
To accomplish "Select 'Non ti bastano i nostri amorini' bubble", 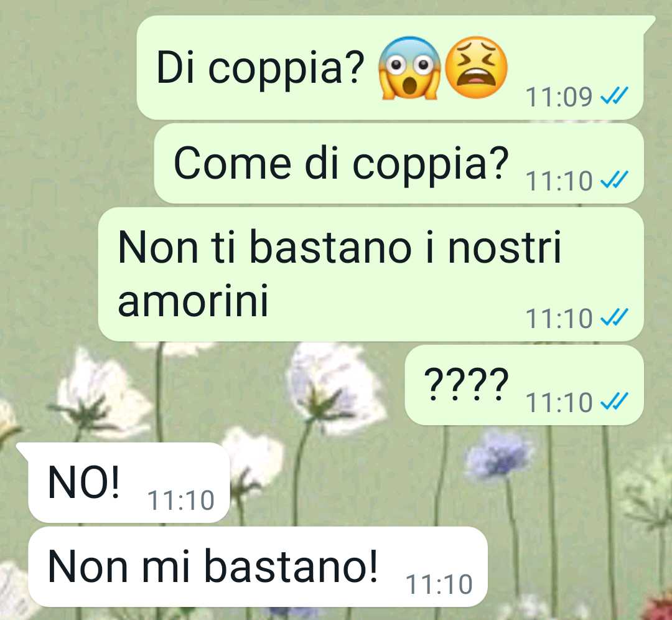I will 371,275.
